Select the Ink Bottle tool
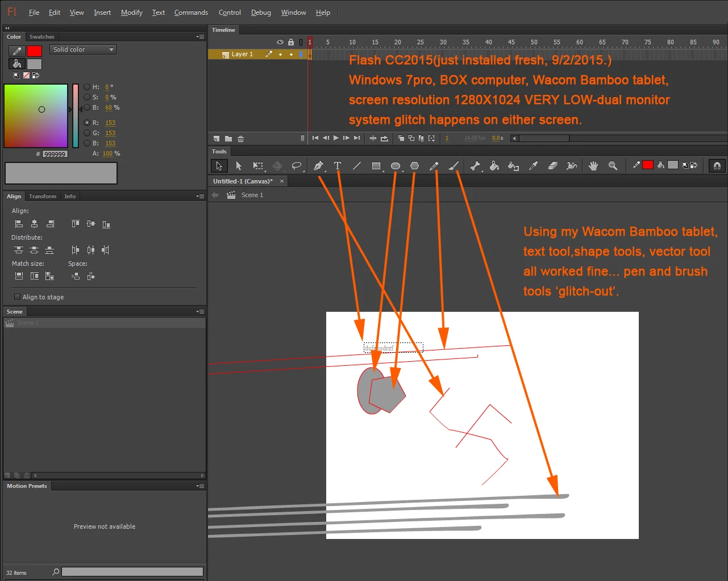 point(514,166)
